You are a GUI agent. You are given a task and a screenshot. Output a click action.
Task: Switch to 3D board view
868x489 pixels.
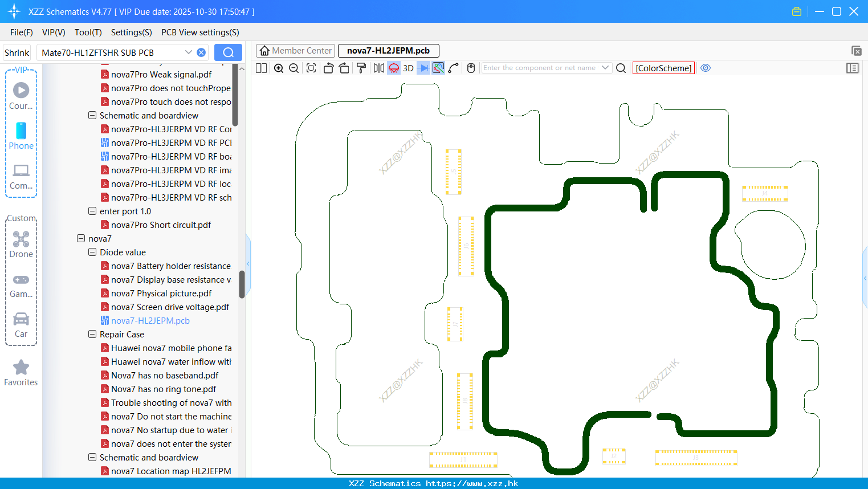tap(408, 68)
